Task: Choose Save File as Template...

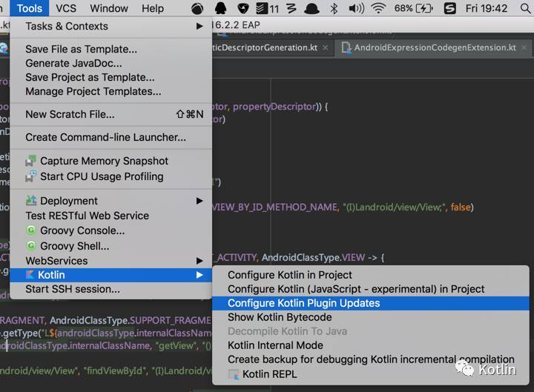Action: point(111,49)
